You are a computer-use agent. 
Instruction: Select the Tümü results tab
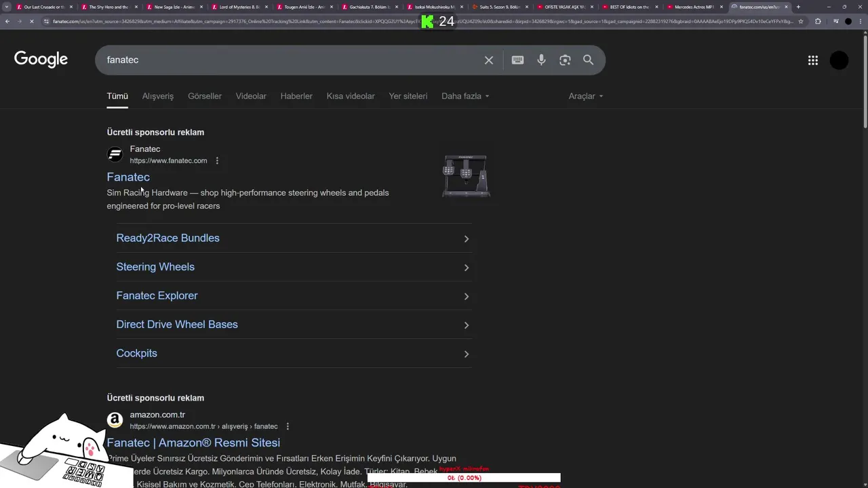(x=117, y=96)
